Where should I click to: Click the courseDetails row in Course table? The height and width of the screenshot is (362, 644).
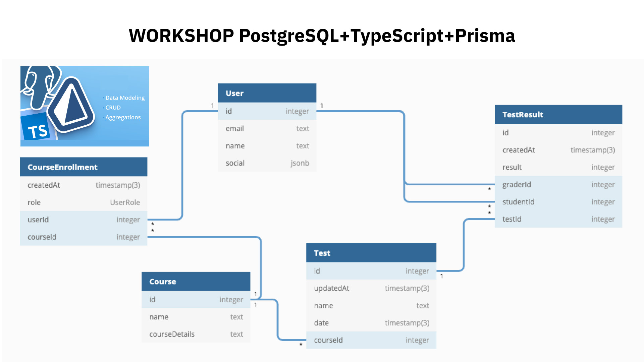(196, 334)
